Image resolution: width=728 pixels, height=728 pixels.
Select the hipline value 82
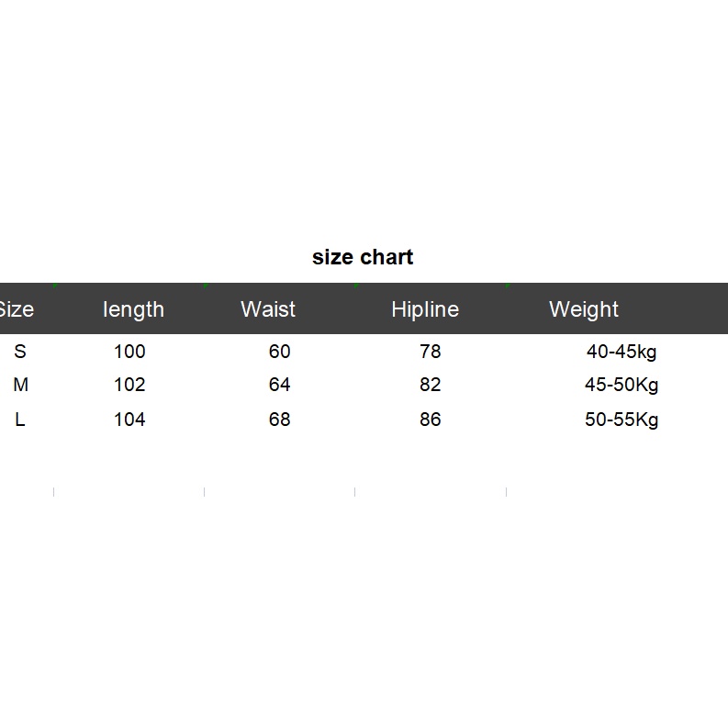click(x=430, y=385)
